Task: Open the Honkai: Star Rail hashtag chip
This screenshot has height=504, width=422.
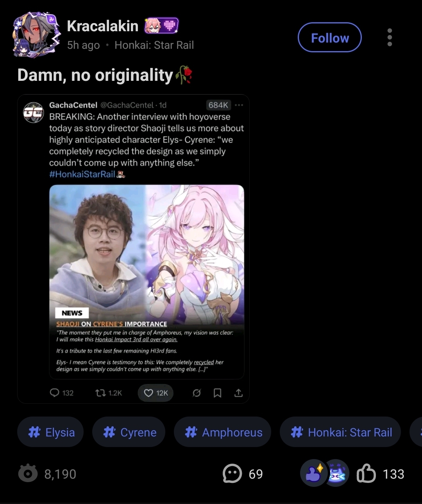Action: point(340,432)
